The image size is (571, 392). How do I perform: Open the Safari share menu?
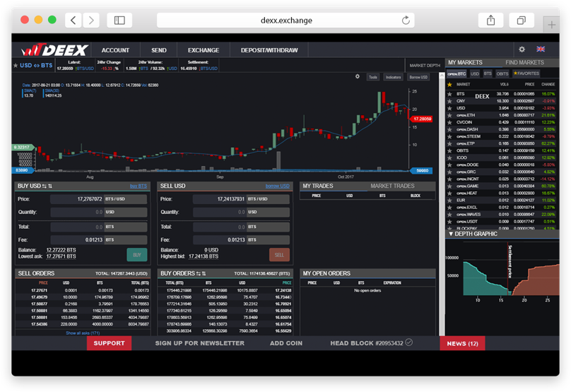click(x=490, y=20)
